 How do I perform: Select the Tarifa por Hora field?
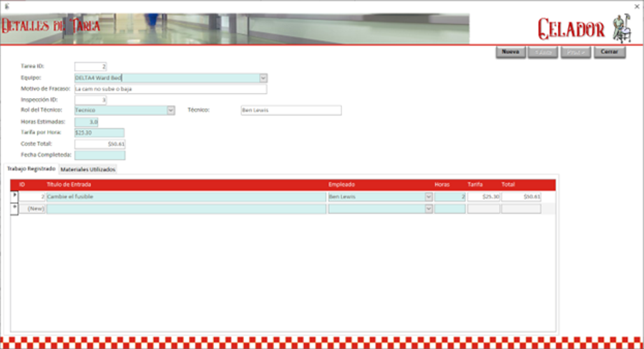click(99, 132)
